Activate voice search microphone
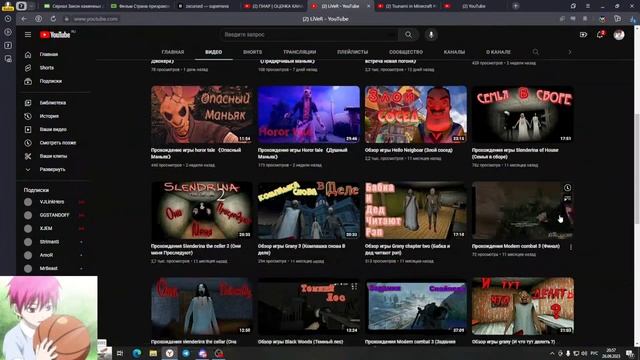The height and width of the screenshot is (360, 640). [431, 35]
